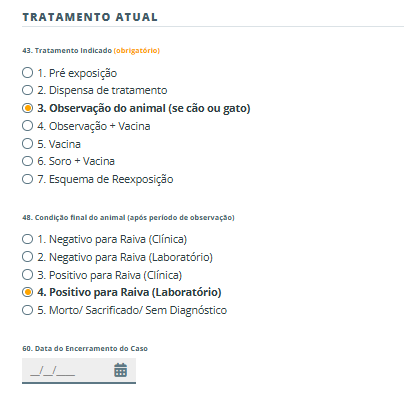Click the "43. Tratamento Indicado" question label
Image resolution: width=404 pixels, height=400 pixels.
pyautogui.click(x=67, y=51)
